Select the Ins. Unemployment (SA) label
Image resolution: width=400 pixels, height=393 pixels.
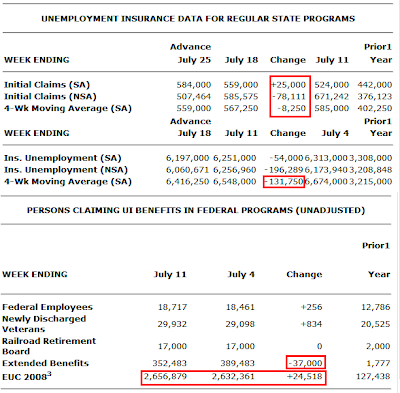[63, 158]
